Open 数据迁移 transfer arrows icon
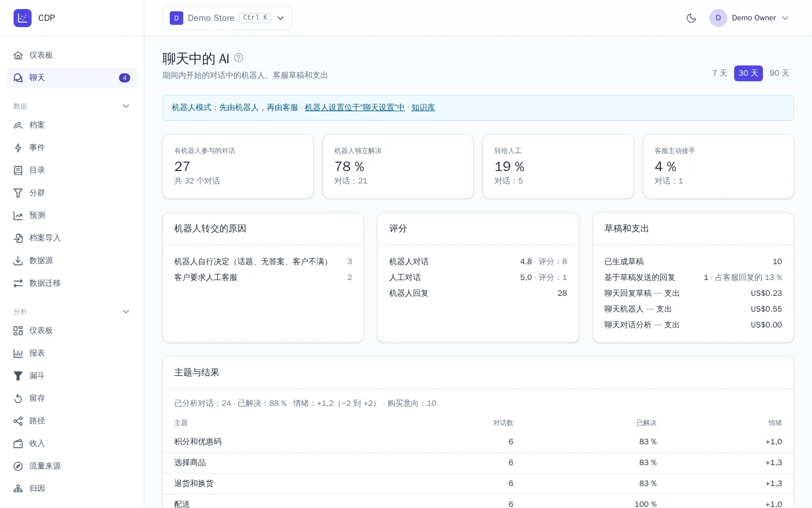Viewport: 812px width, 508px height. (x=18, y=283)
